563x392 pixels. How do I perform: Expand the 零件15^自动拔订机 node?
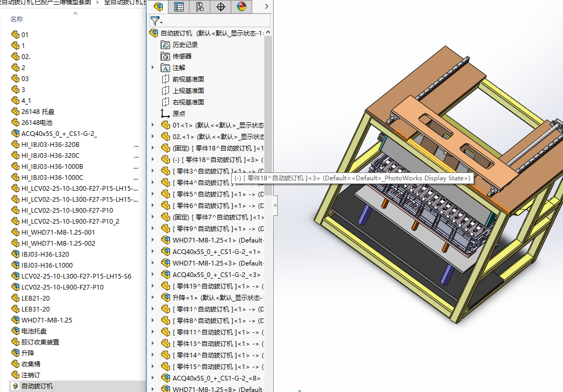pyautogui.click(x=153, y=366)
